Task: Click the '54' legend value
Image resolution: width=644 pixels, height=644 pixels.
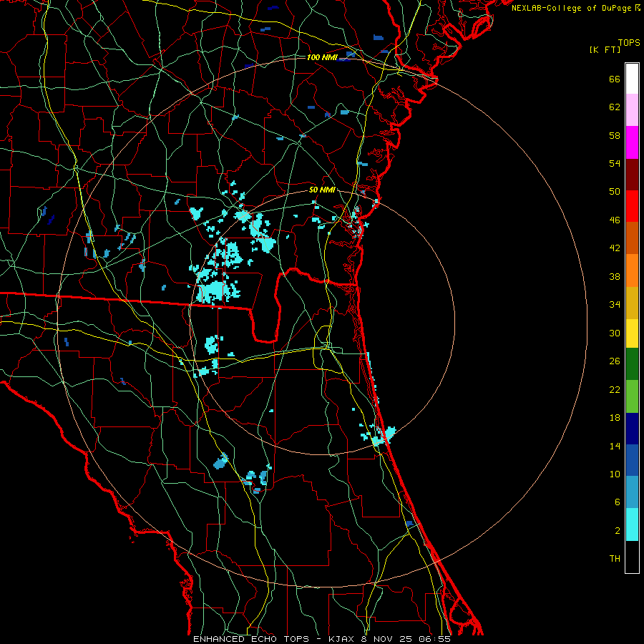Action: click(615, 163)
